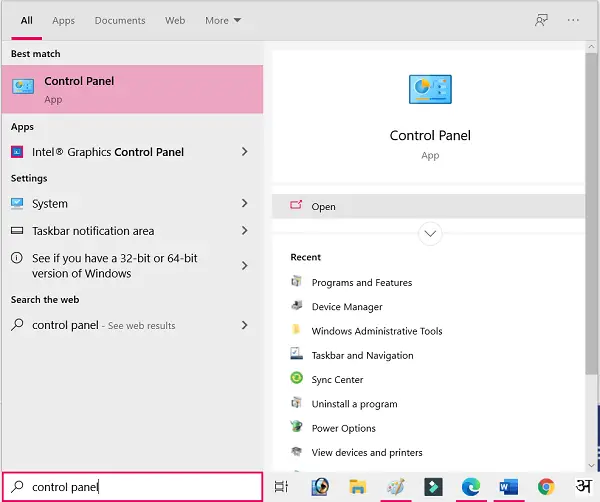
Task: Click the Power Options icon
Action: tap(296, 426)
